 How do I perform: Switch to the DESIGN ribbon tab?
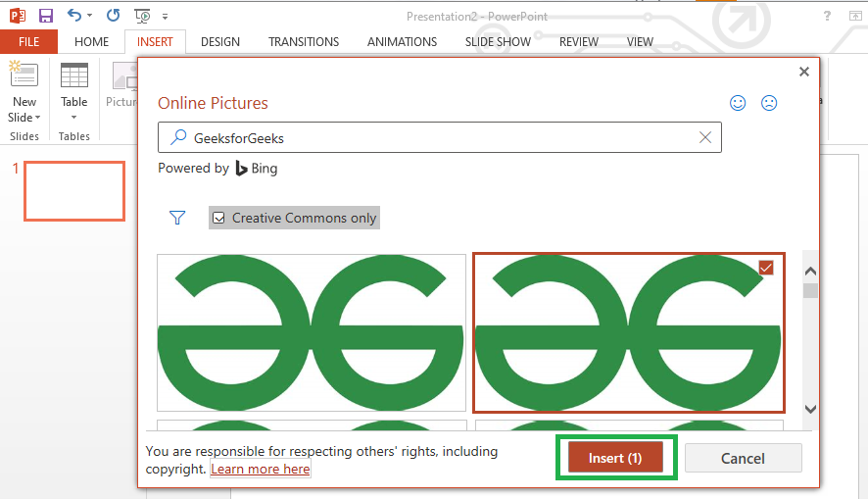220,42
